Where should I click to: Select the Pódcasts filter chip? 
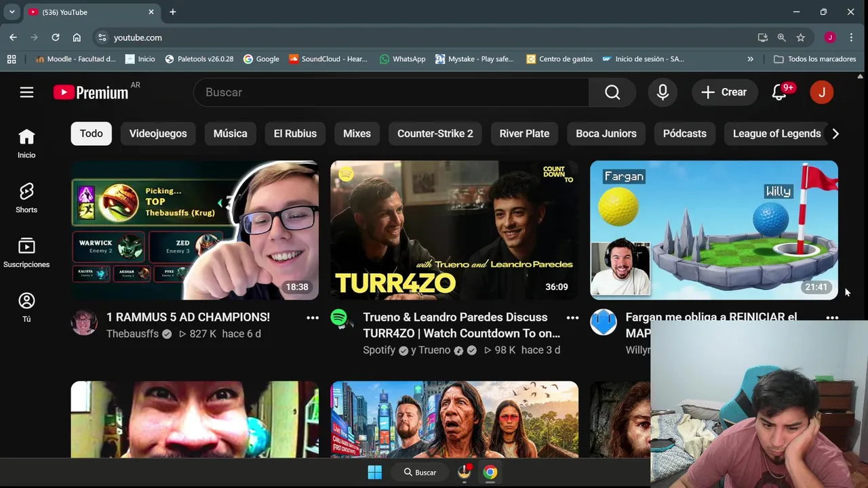point(685,134)
